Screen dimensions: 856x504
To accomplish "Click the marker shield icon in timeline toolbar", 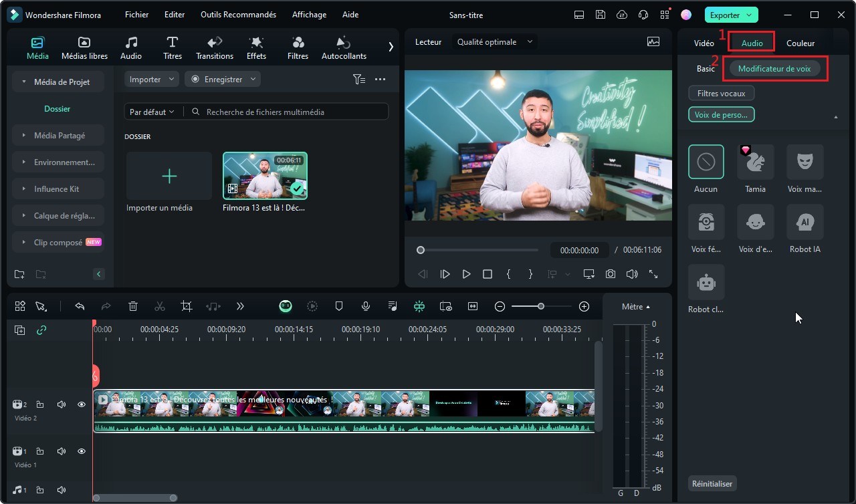I will pyautogui.click(x=339, y=306).
